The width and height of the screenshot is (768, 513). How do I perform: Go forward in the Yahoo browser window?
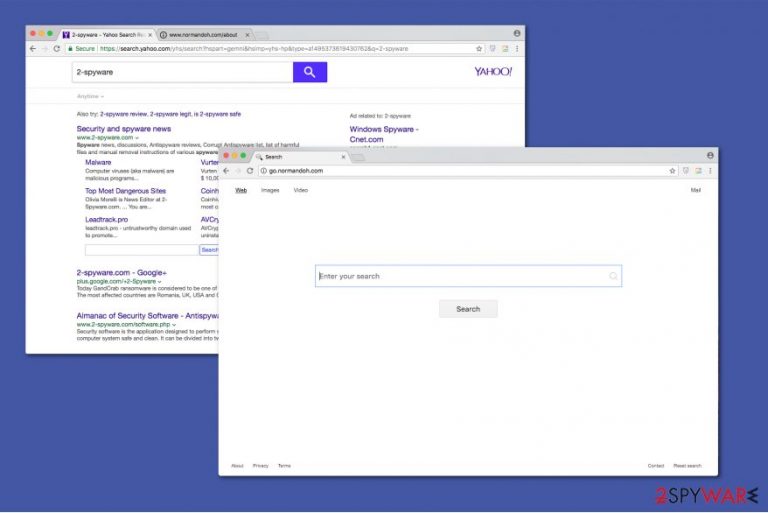(45, 49)
